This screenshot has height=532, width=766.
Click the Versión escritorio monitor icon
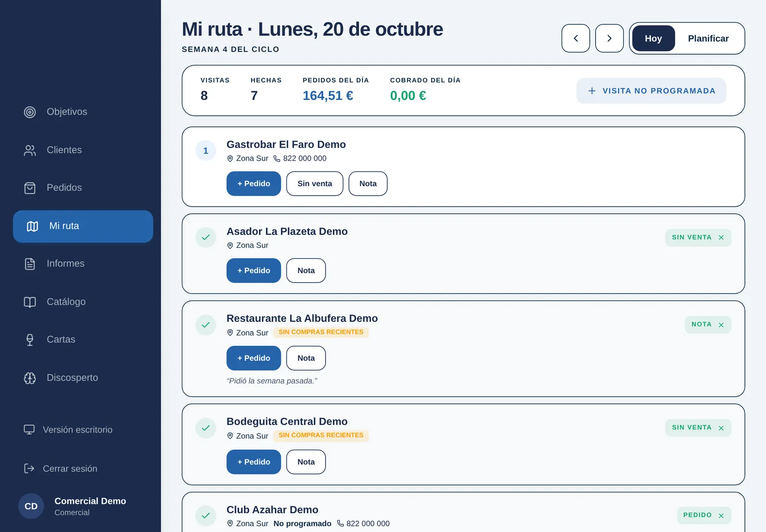click(29, 430)
